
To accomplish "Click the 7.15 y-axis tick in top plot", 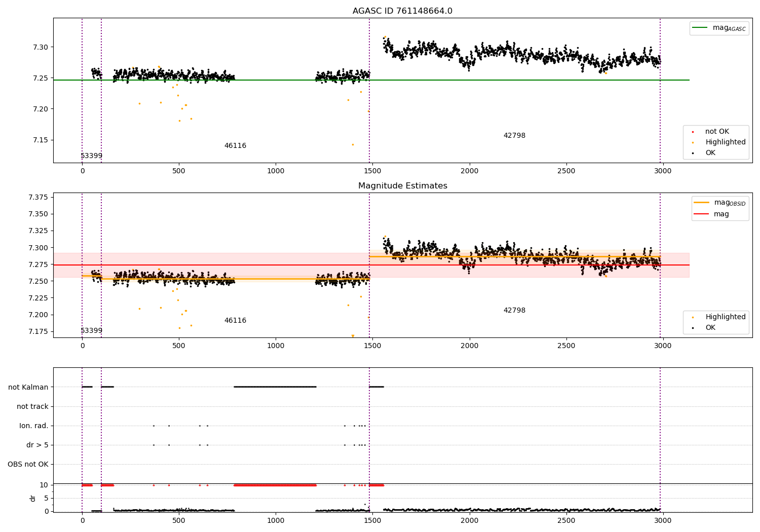I will coord(41,140).
